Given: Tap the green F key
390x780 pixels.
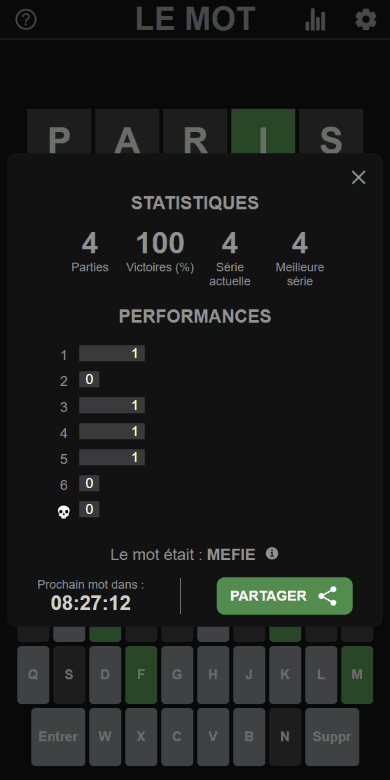Looking at the screenshot, I should (141, 675).
